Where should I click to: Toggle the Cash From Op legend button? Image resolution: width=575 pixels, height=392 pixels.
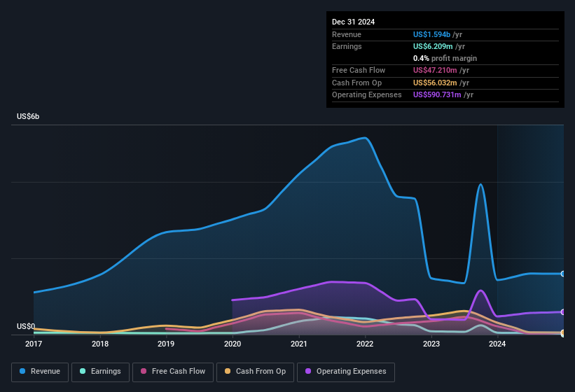tap(255, 372)
